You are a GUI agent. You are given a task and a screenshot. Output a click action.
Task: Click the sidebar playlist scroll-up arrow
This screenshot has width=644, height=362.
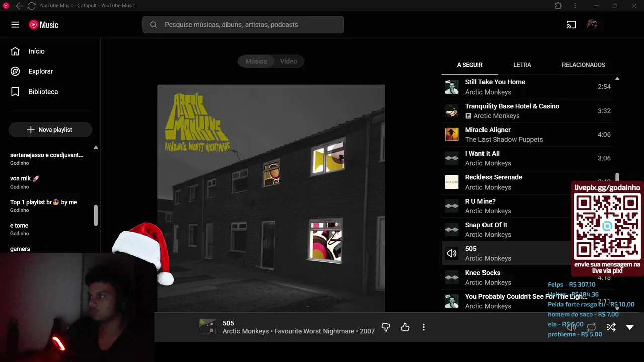pos(96,148)
